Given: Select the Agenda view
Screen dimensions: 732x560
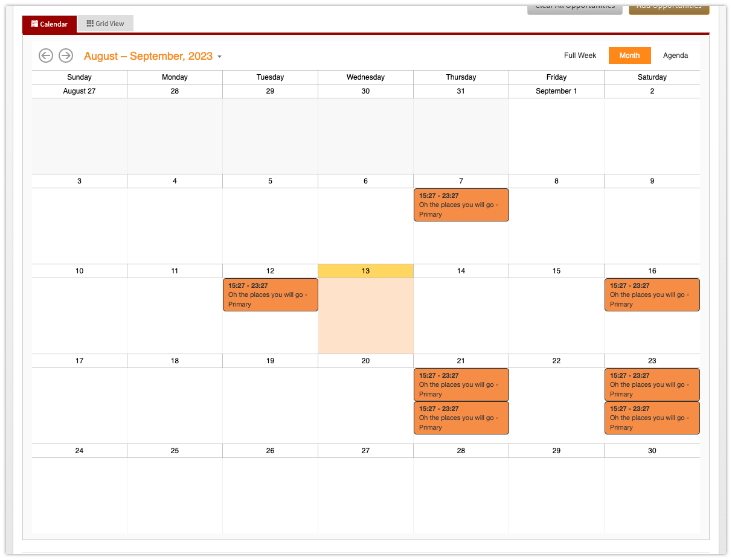Looking at the screenshot, I should (675, 56).
